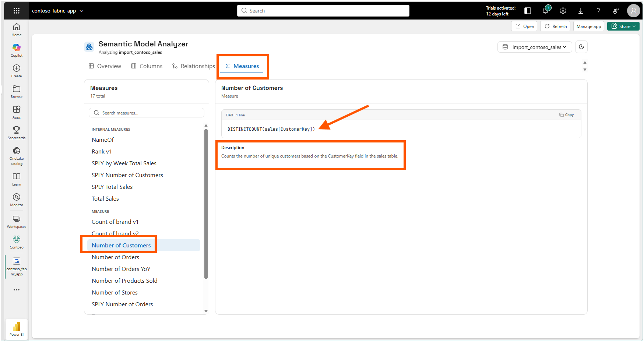Go to Home in sidebar
The width and height of the screenshot is (644, 342).
pyautogui.click(x=17, y=30)
